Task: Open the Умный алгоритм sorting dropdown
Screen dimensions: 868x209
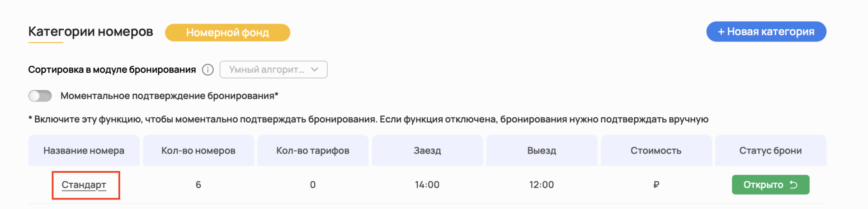Action: [x=273, y=70]
